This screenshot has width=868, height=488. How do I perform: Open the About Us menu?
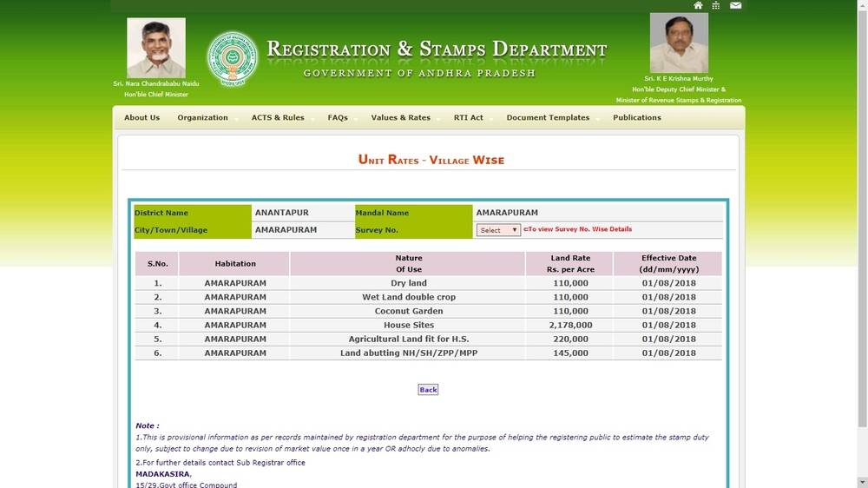point(141,117)
